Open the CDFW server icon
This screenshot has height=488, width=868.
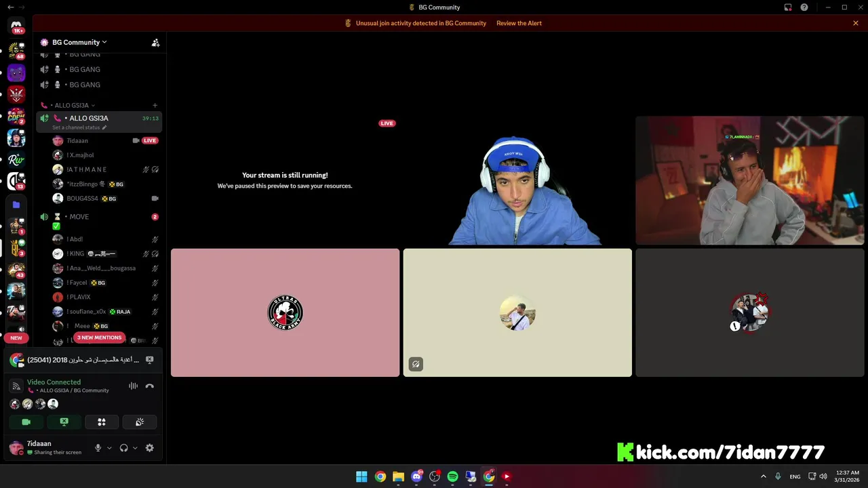16,116
